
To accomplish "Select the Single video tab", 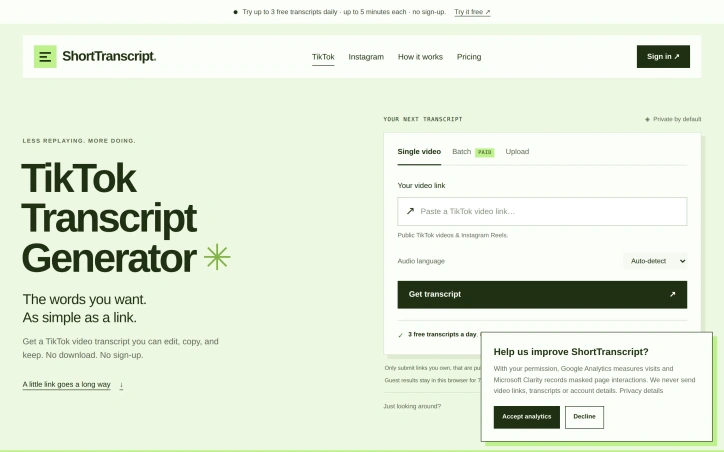I will 419,151.
